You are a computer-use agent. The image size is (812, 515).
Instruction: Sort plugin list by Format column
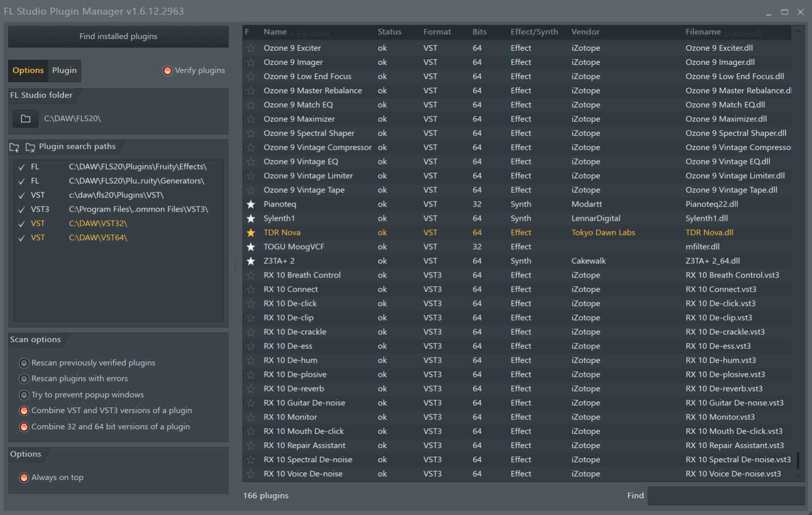(437, 32)
